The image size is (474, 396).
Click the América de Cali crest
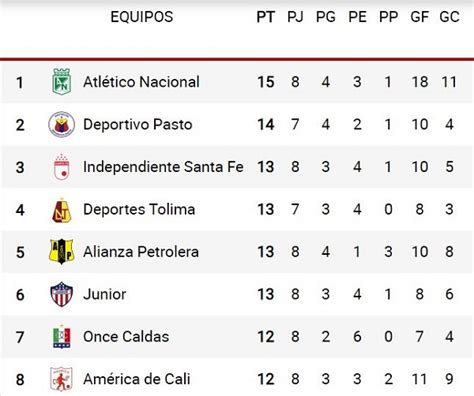tap(61, 379)
